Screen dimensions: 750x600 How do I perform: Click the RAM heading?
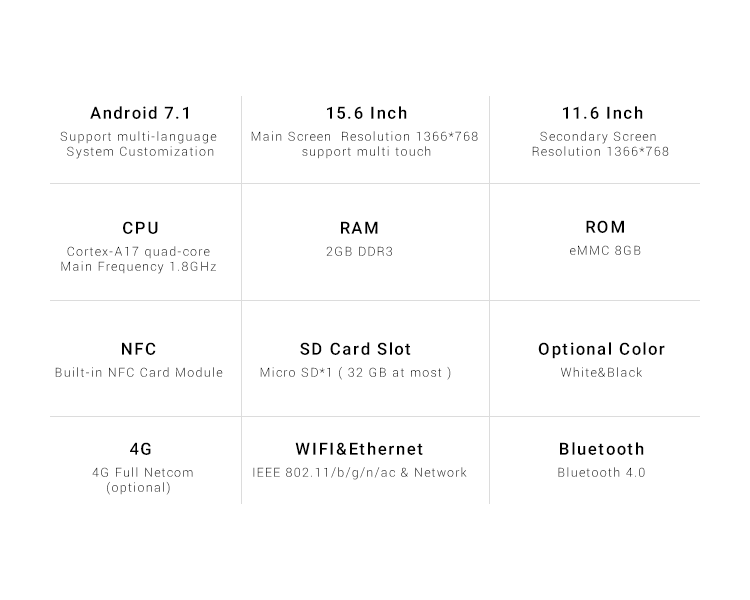(x=360, y=228)
